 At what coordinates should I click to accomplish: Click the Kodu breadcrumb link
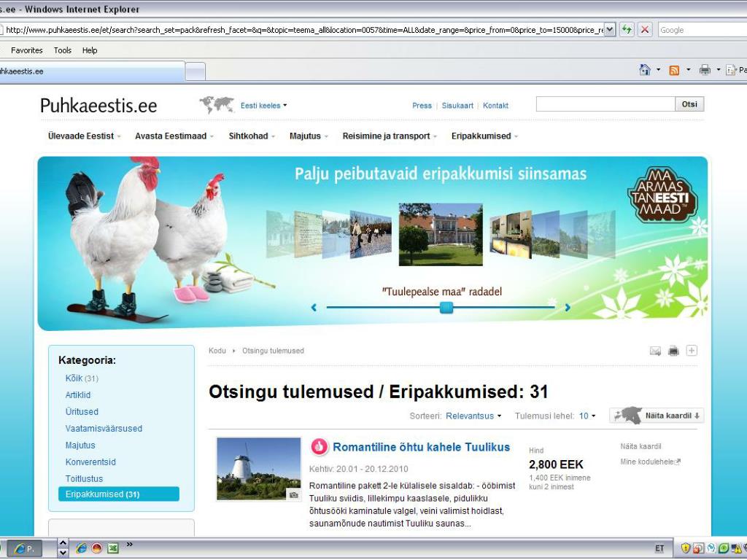[217, 351]
